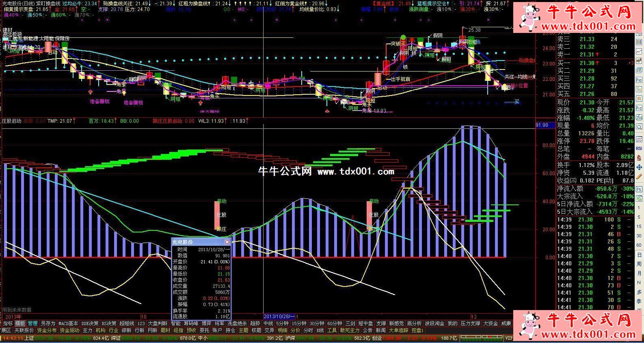Open the 另存为 save-as template option
644x343 pixels.
click(48, 323)
